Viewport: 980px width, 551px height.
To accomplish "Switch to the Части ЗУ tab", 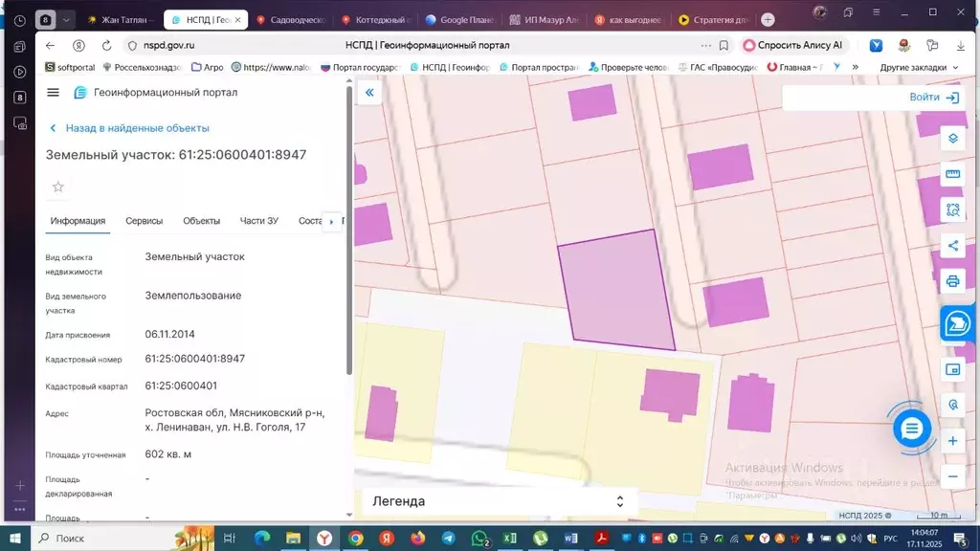I will (258, 221).
